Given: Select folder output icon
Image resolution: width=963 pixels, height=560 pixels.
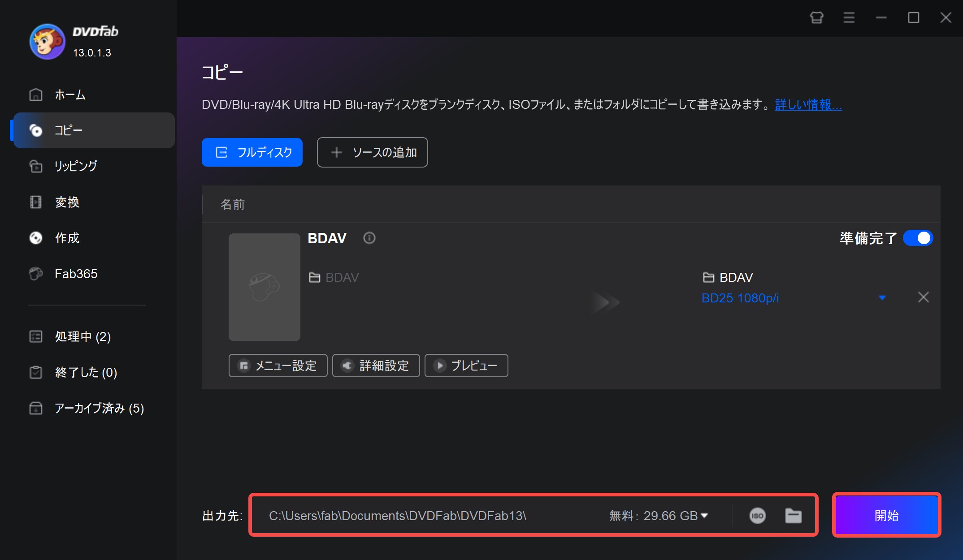Looking at the screenshot, I should click(793, 516).
